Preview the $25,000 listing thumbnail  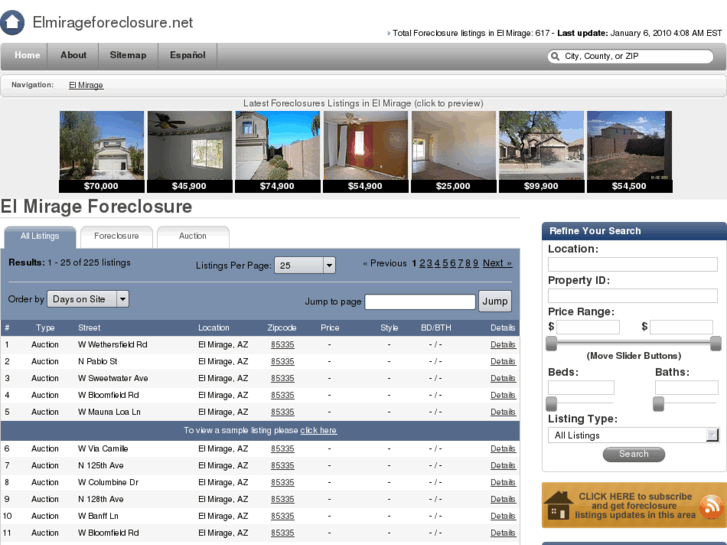coord(453,152)
